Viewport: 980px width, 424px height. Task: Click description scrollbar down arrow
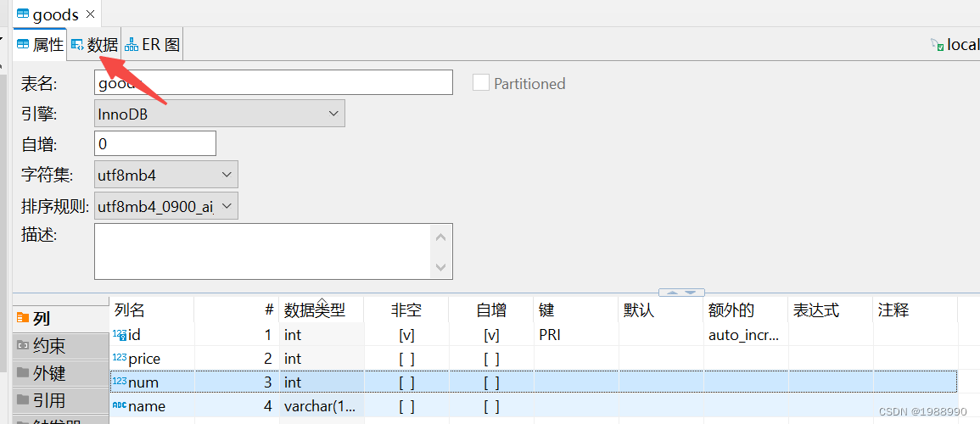(440, 266)
